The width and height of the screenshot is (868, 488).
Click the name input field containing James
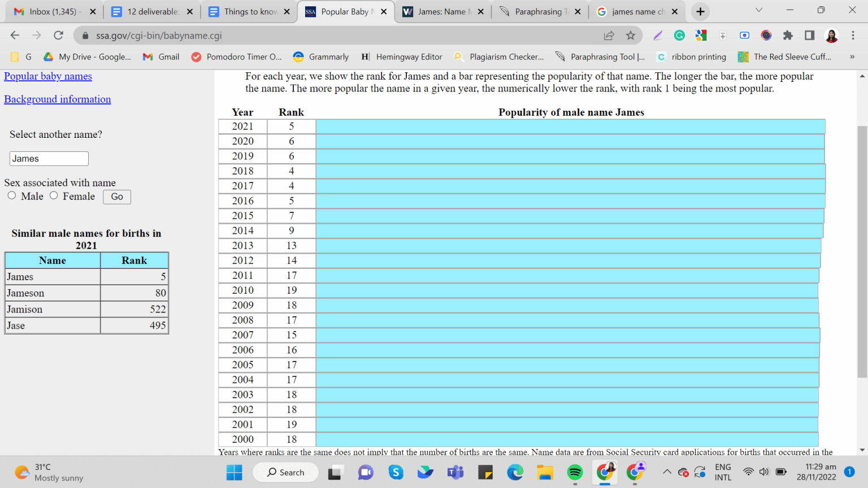[49, 159]
